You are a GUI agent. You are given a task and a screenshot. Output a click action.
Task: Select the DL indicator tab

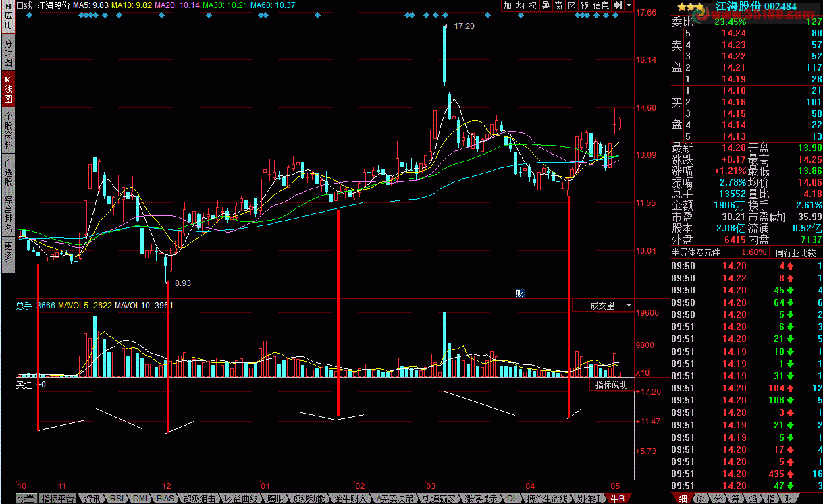click(x=512, y=499)
